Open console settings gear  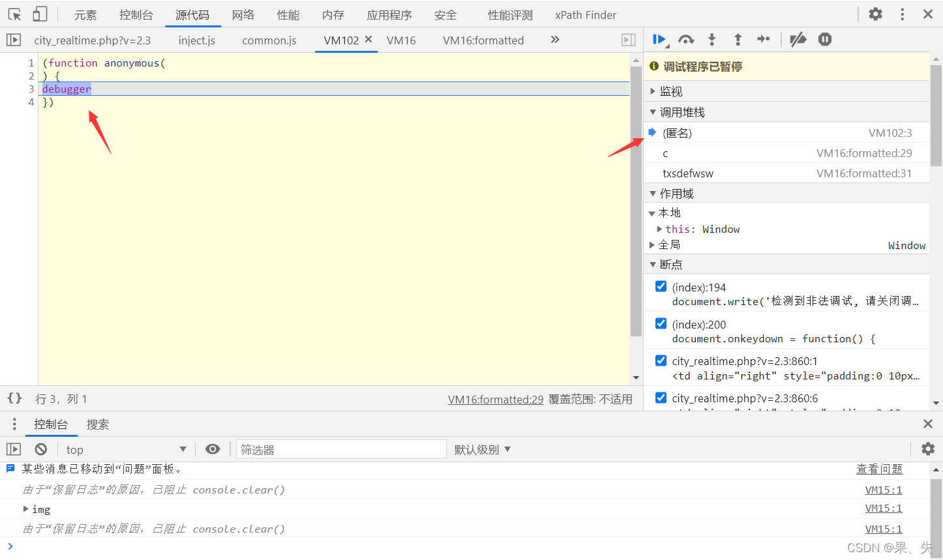928,449
